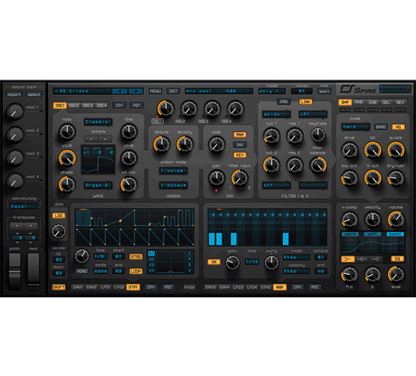Click the Spire logo
The width and height of the screenshot is (416, 376).
point(358,89)
